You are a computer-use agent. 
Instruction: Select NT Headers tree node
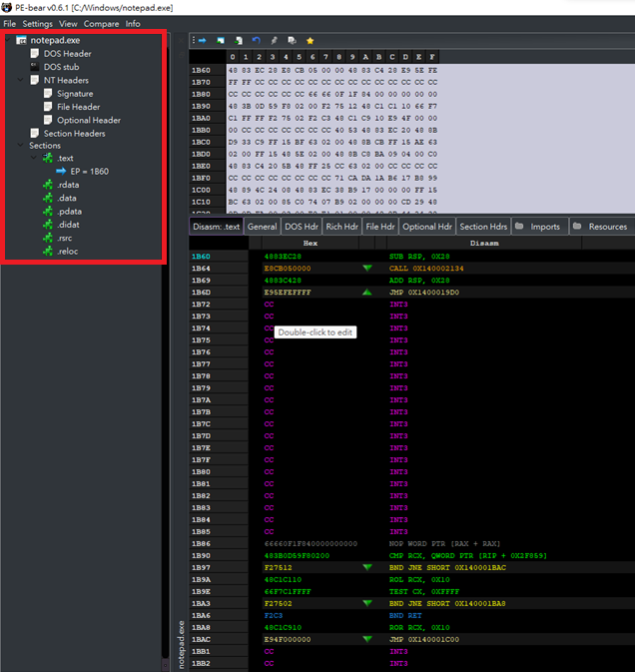point(66,80)
